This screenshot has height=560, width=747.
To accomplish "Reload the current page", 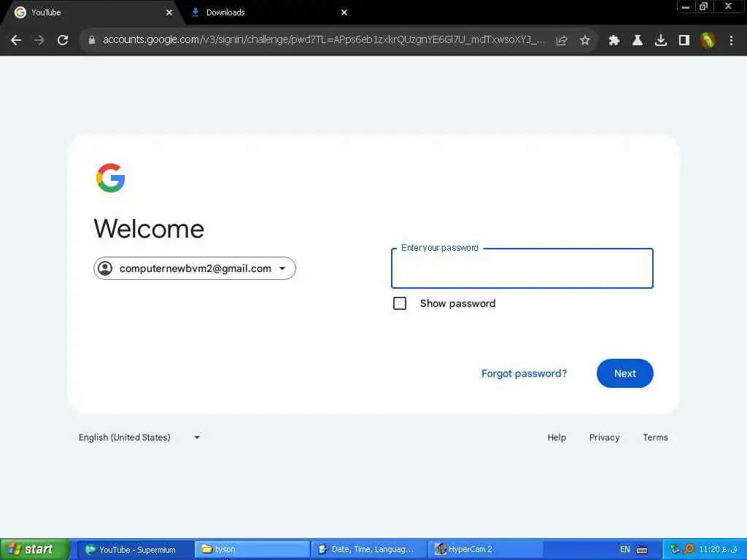I will tap(63, 41).
